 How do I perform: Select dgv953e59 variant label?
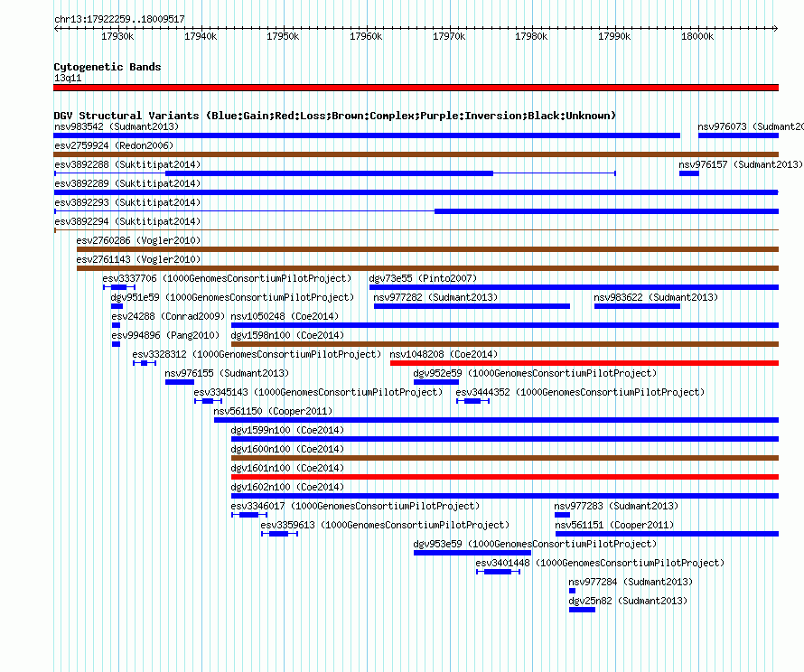coord(535,544)
